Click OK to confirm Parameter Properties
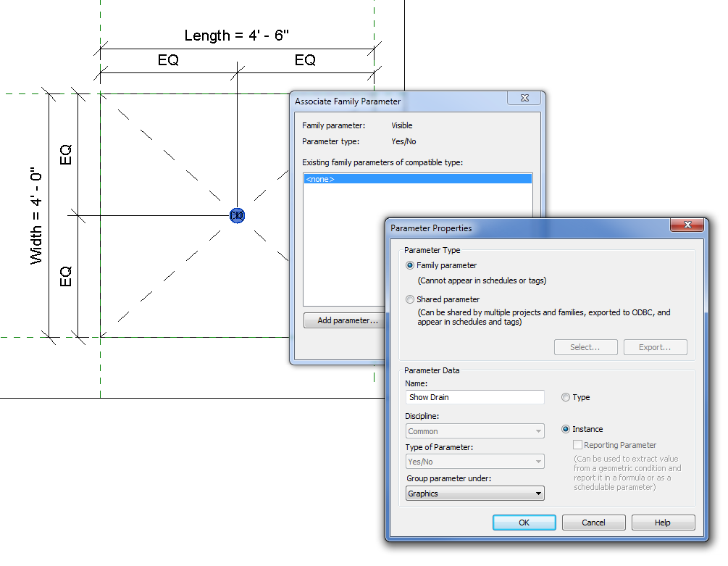728x566 pixels. tap(524, 522)
